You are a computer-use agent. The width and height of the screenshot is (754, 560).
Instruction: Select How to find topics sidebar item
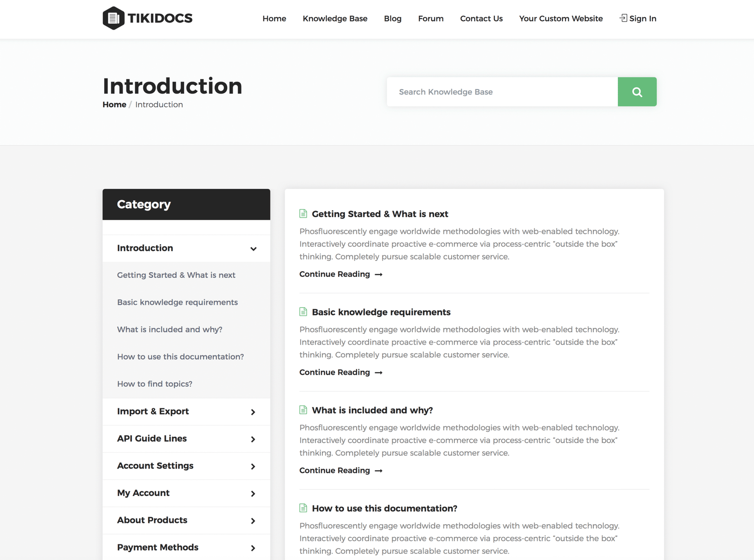pos(155,384)
